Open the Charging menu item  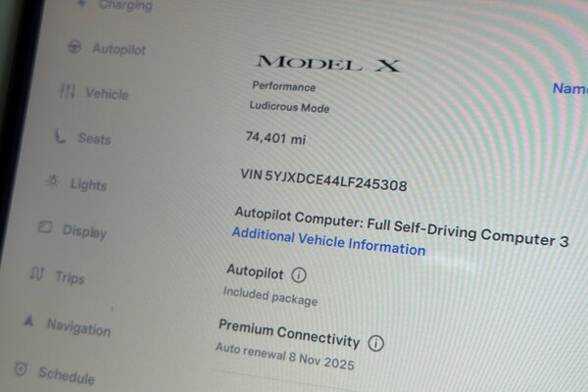(126, 5)
